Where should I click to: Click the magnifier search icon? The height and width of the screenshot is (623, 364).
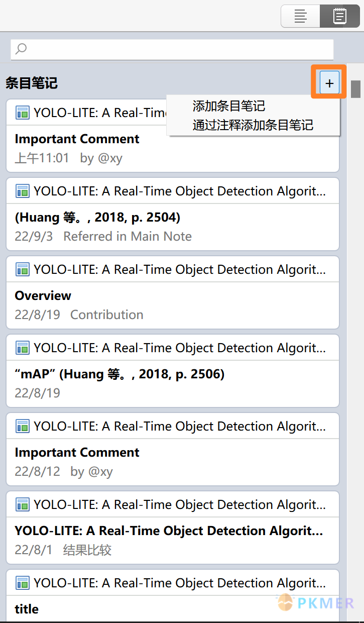tap(21, 49)
